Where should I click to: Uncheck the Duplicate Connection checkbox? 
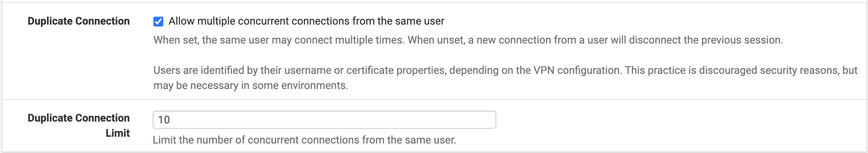[x=158, y=22]
